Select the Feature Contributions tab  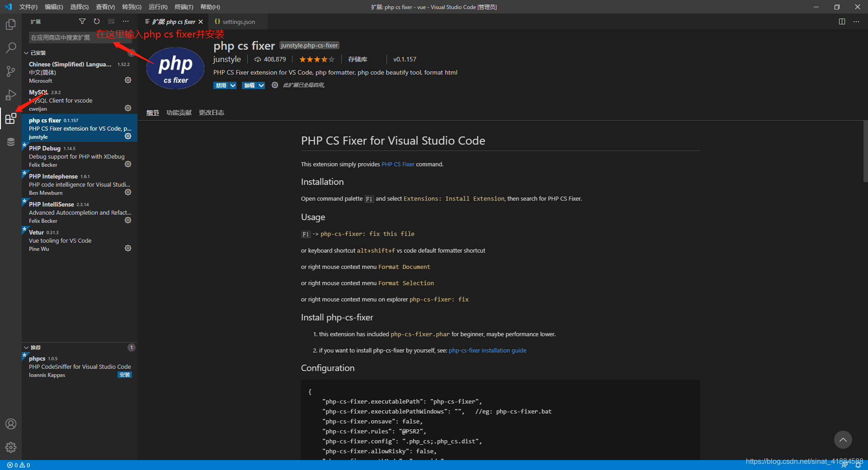(x=179, y=113)
